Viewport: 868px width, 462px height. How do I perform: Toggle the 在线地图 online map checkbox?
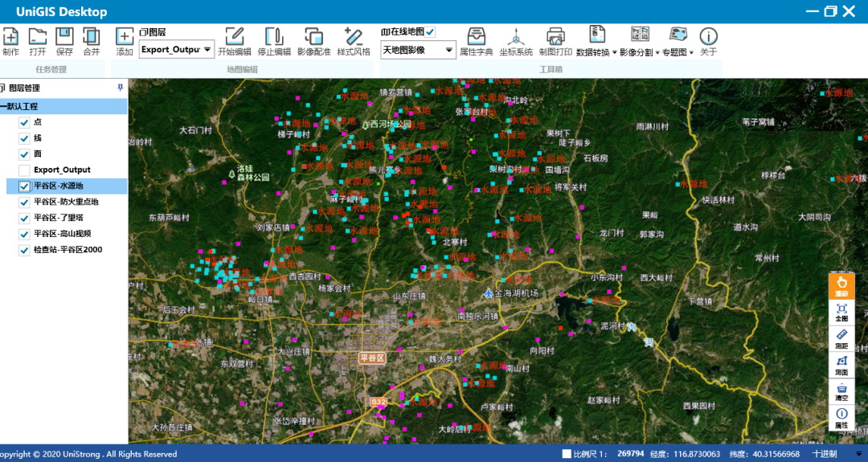click(431, 31)
